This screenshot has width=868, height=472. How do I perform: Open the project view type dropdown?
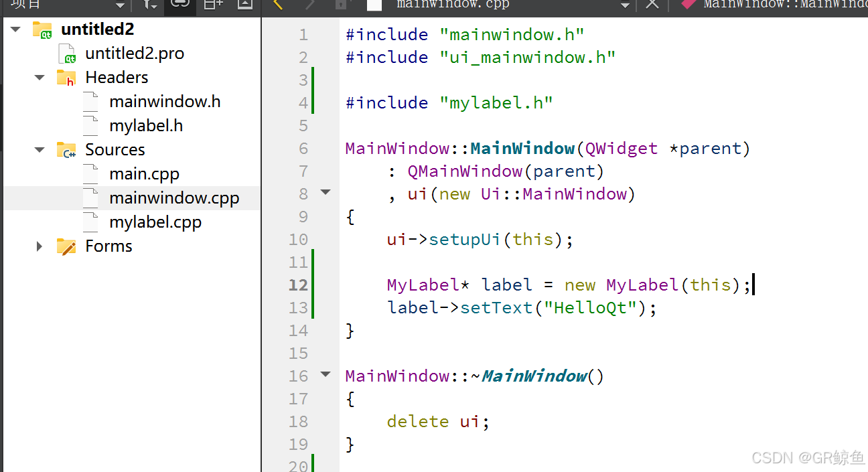click(120, 5)
